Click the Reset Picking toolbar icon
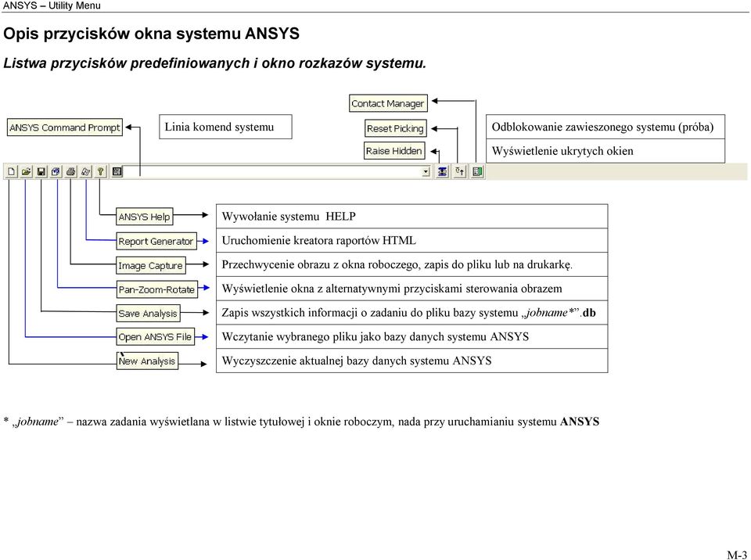Viewport: 751px width, 560px height. (x=460, y=171)
